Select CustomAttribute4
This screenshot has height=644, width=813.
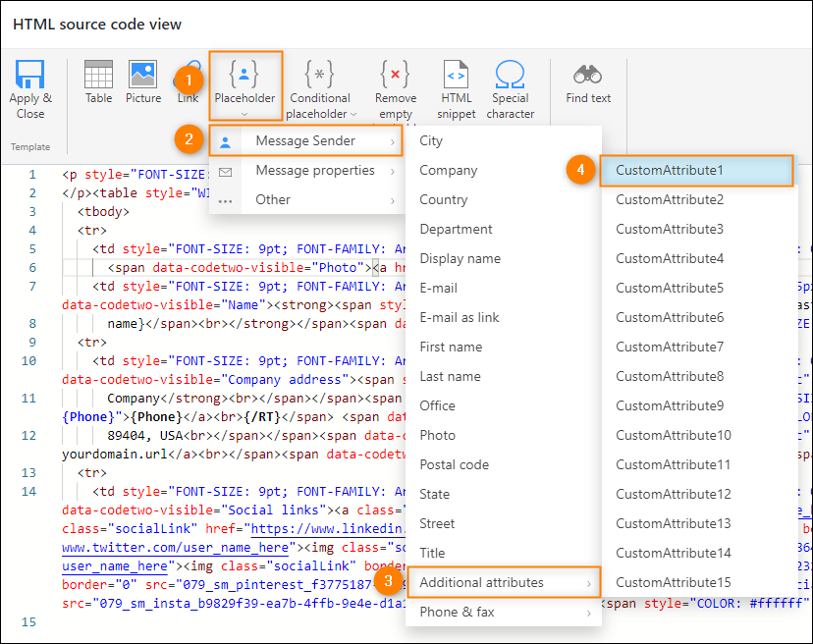699,259
